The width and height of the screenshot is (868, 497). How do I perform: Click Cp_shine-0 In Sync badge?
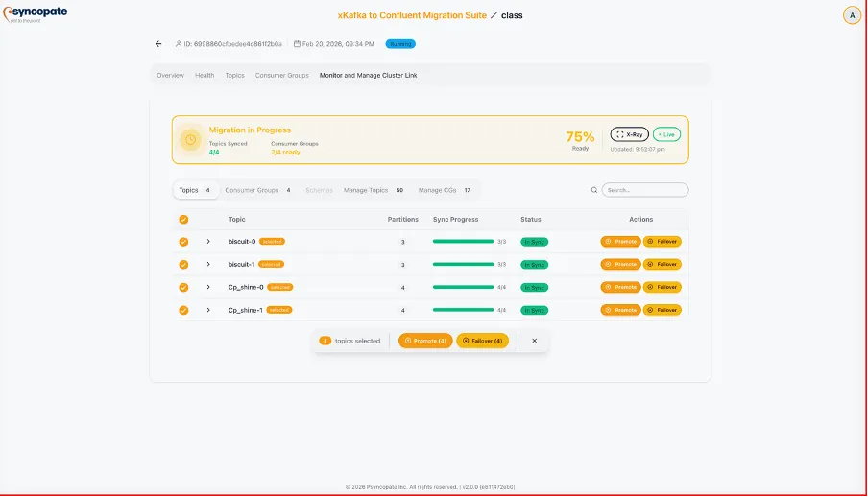click(x=534, y=287)
